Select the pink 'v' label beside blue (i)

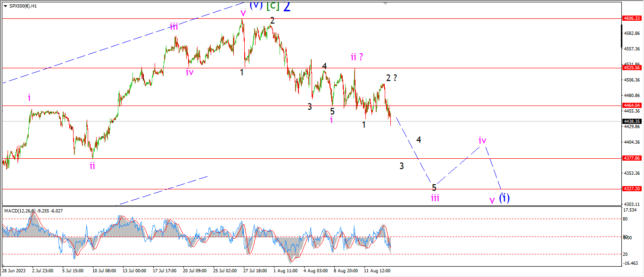492,200
